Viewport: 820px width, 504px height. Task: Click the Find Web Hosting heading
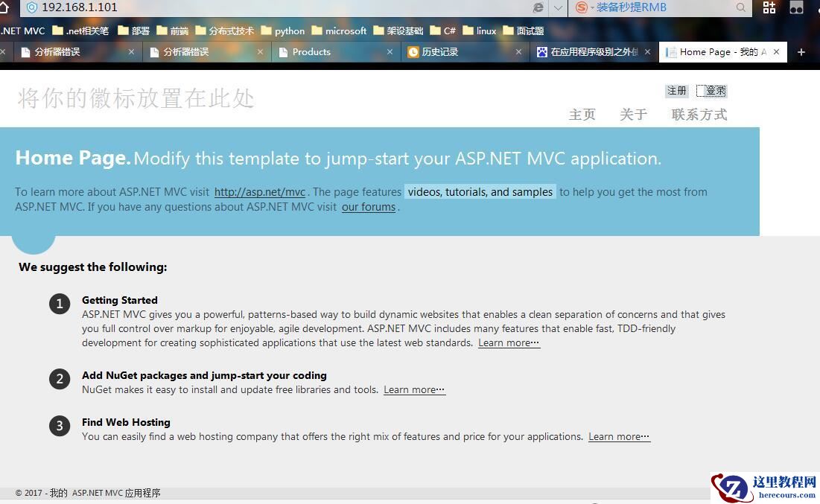tap(126, 422)
